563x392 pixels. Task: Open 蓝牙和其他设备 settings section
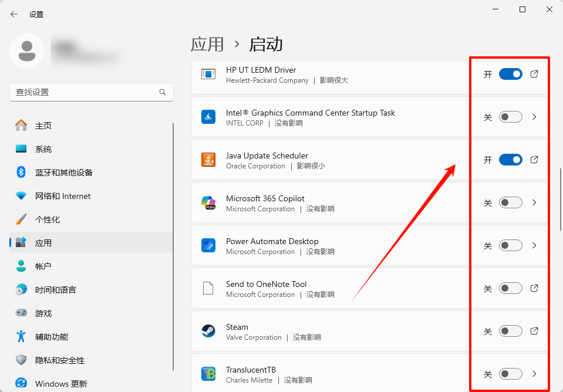click(91, 173)
